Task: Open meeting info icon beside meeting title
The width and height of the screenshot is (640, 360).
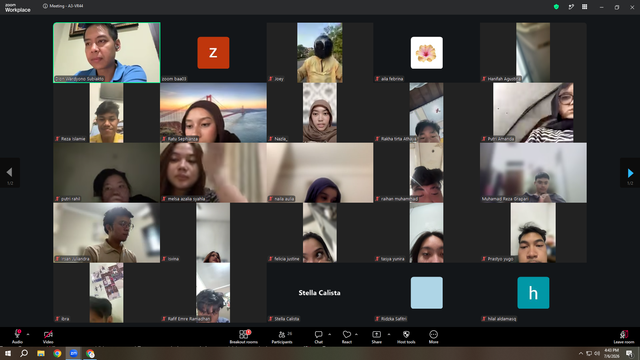Action: (45, 6)
